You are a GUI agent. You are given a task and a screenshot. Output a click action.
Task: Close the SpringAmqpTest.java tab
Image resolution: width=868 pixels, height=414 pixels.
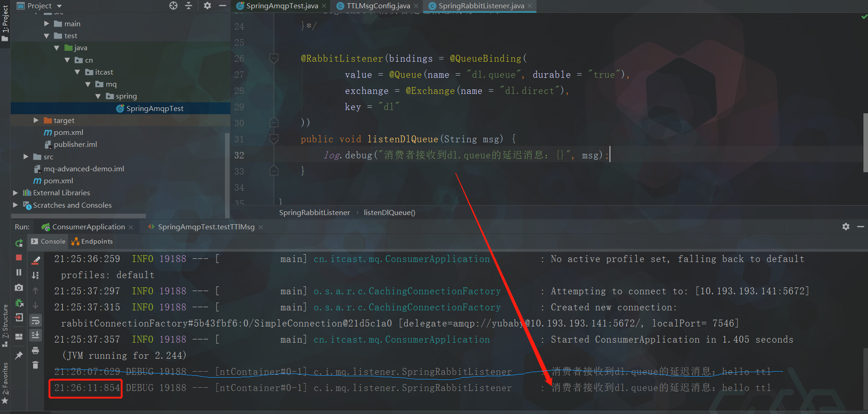(x=324, y=6)
